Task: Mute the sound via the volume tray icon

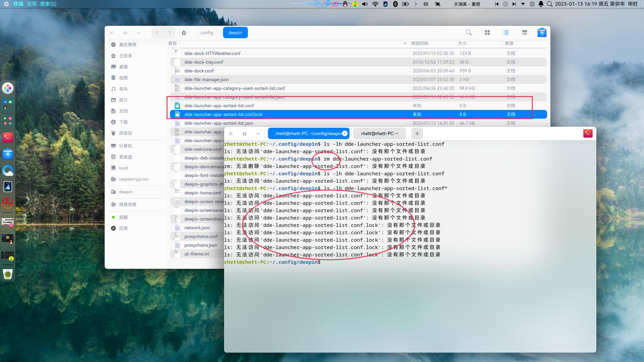Action: coord(364,4)
